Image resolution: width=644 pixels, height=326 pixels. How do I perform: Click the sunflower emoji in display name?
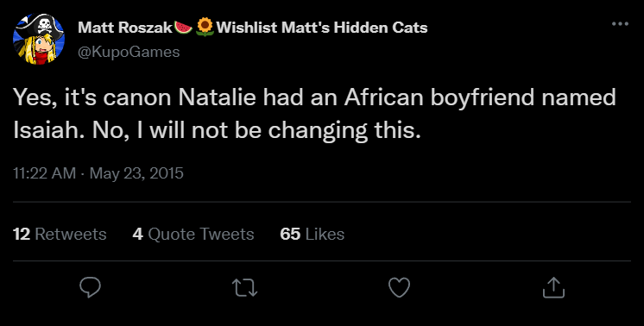(205, 27)
